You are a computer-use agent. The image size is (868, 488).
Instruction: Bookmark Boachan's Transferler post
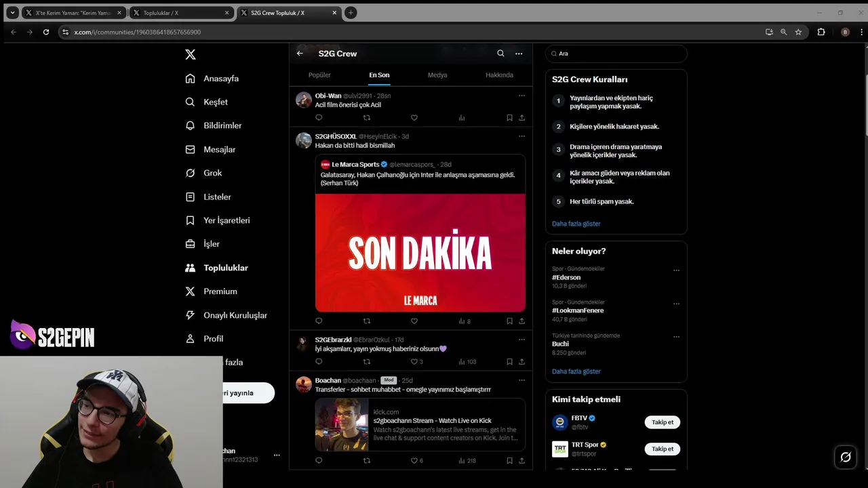pos(509,460)
